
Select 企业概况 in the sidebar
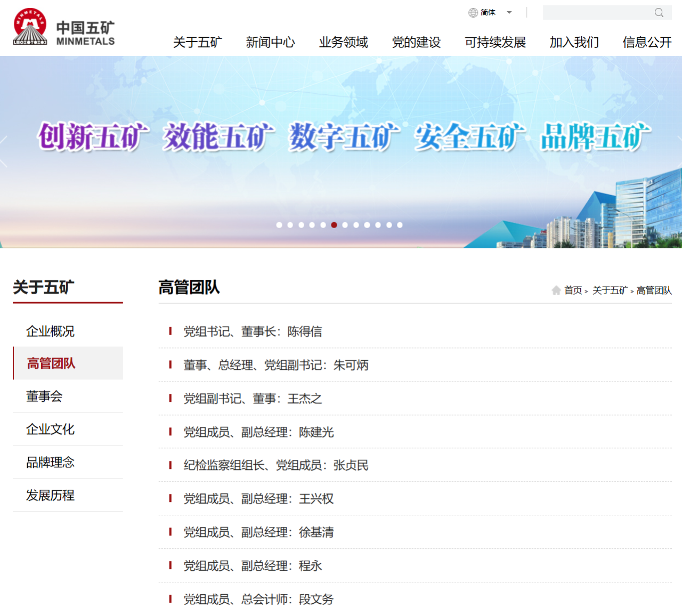[x=50, y=331]
